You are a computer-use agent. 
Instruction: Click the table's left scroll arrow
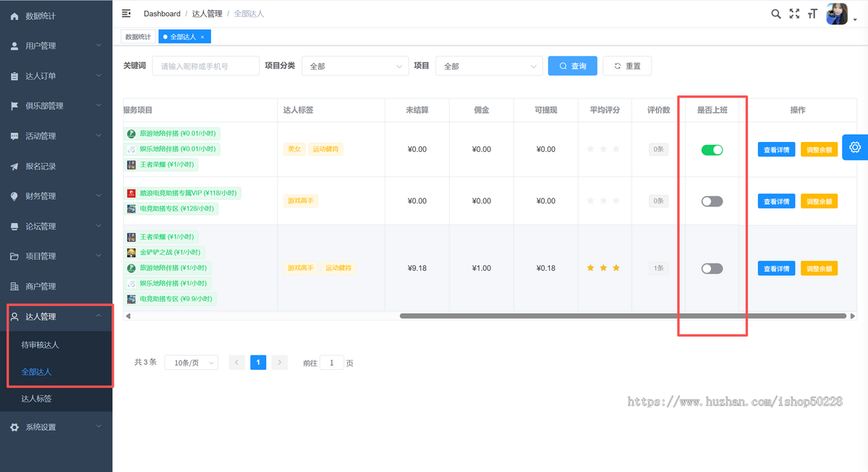coord(128,316)
